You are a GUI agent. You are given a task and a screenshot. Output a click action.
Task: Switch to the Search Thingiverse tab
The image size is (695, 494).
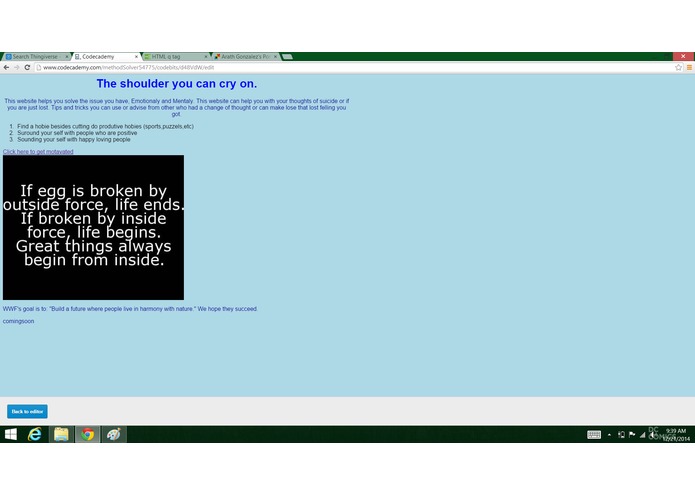point(35,57)
